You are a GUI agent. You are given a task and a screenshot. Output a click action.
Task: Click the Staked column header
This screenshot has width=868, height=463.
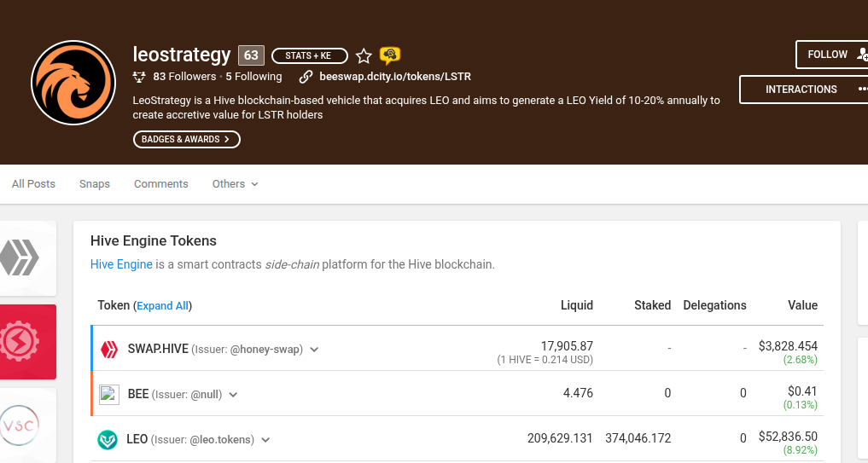tap(653, 305)
